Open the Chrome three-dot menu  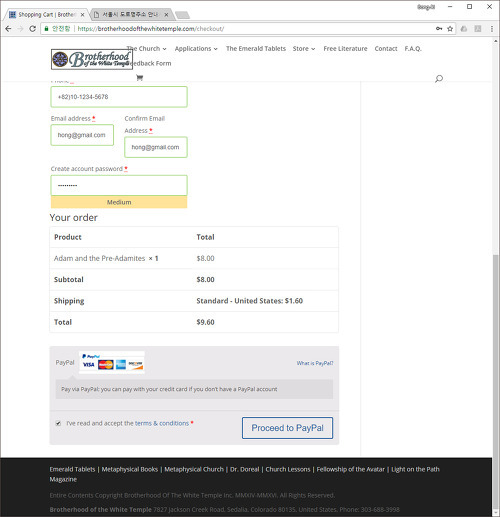pyautogui.click(x=492, y=29)
